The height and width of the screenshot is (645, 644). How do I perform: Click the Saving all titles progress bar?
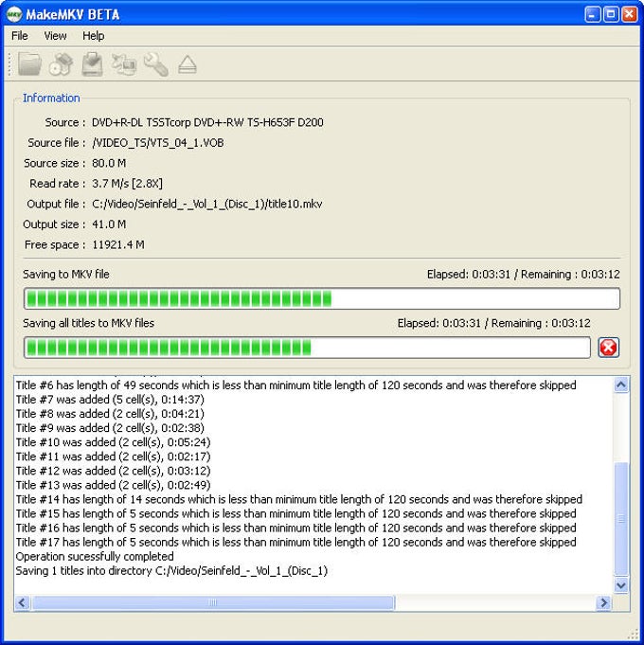307,348
